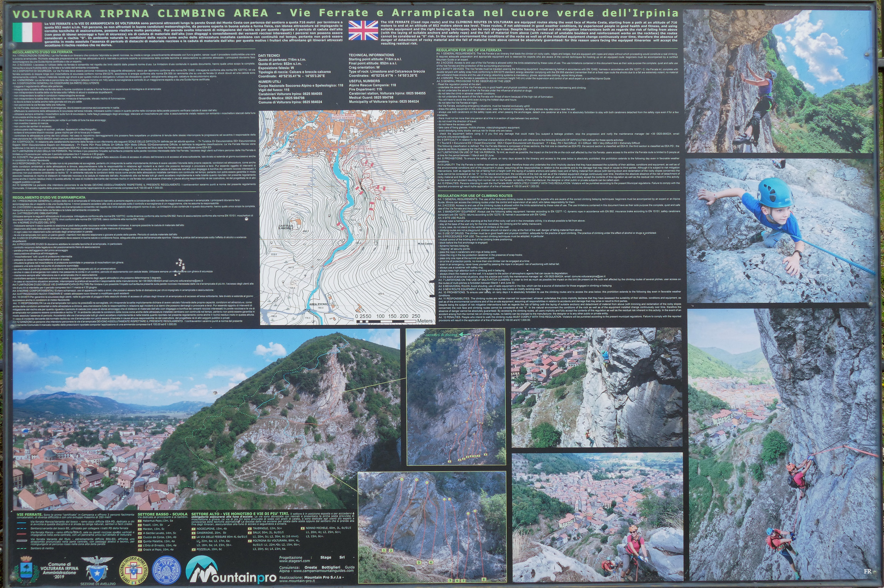This screenshot has height=588, width=884.
Task: Click the www.campaniamountainguides.com link
Action: click(323, 571)
